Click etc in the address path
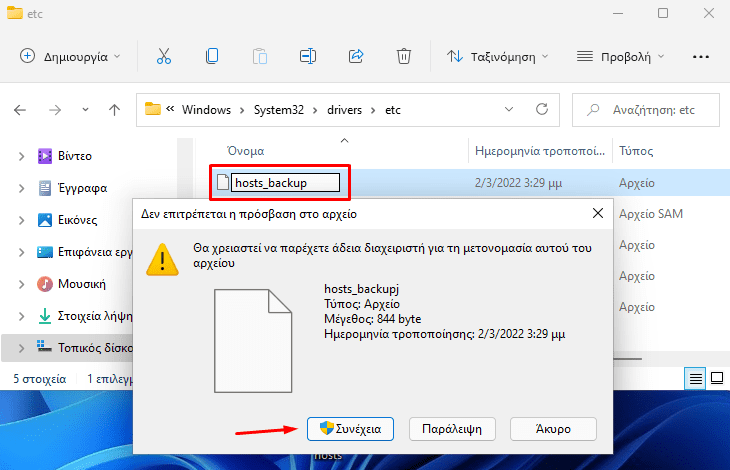This screenshot has height=470, width=730. [392, 110]
